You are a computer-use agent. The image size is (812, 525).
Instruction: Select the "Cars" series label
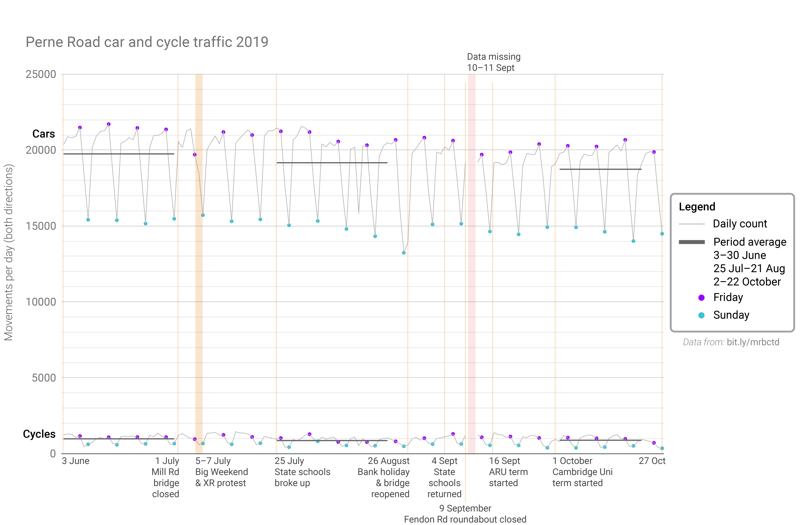(x=43, y=134)
